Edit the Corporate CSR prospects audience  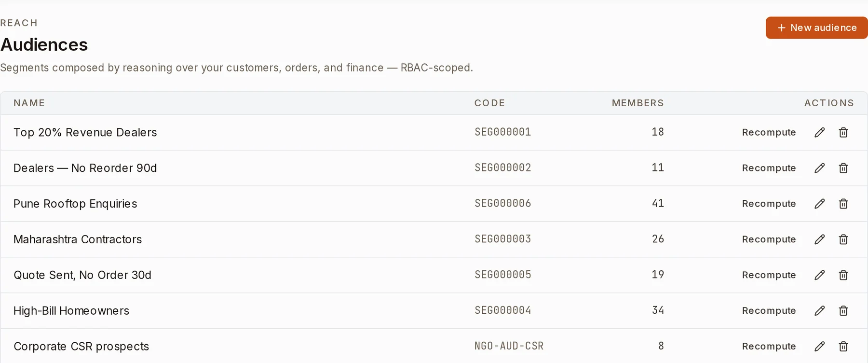coord(819,347)
